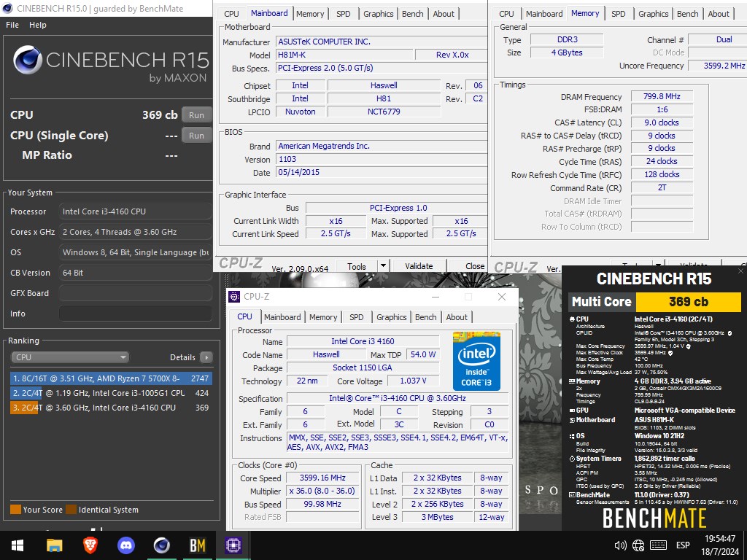Click Validate in Mainboard CPU-Z window
Image resolution: width=747 pixels, height=560 pixels.
419,266
